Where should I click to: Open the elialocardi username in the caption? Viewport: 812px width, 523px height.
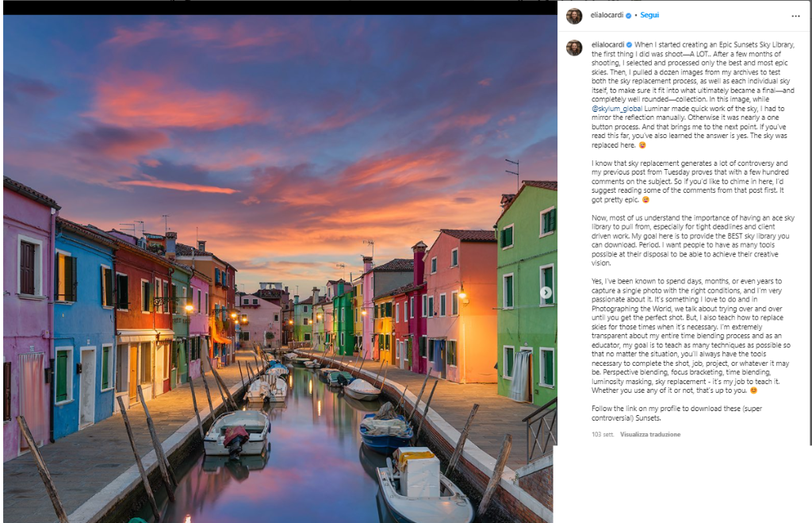click(607, 45)
